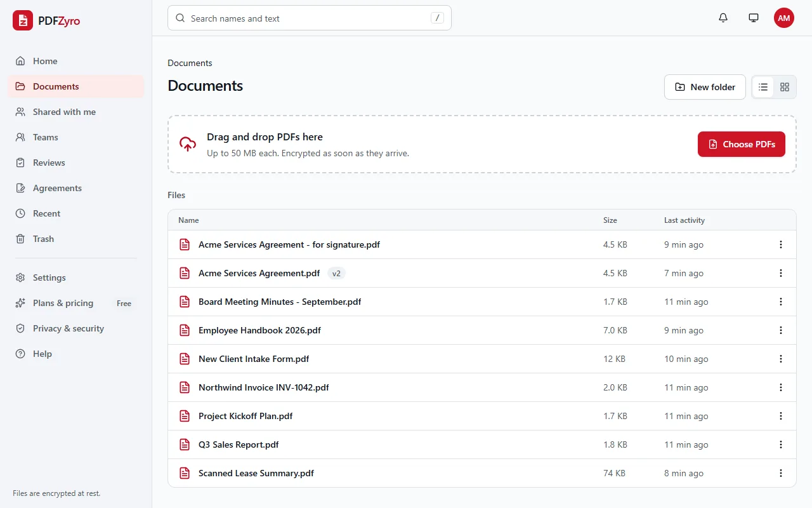Open Northwind Invoice INV-1042.pdf file name
The height and width of the screenshot is (508, 812).
pyautogui.click(x=264, y=387)
